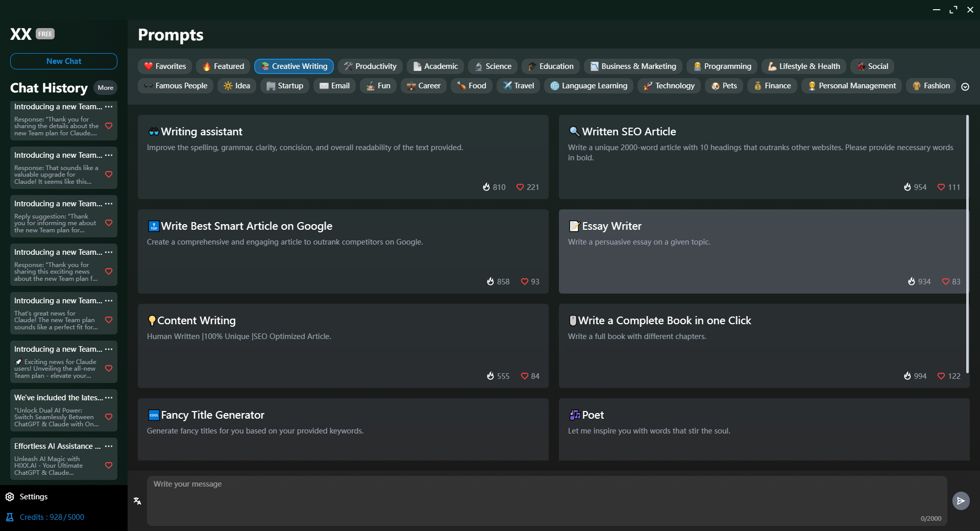Viewport: 980px width, 531px height.
Task: Click the FREE plan badge
Action: point(45,34)
